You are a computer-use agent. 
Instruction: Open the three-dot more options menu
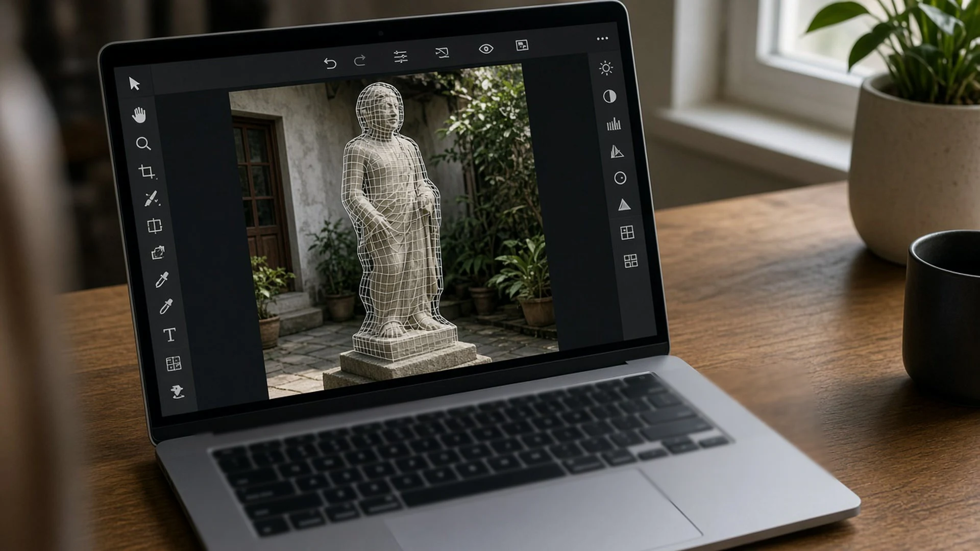602,38
